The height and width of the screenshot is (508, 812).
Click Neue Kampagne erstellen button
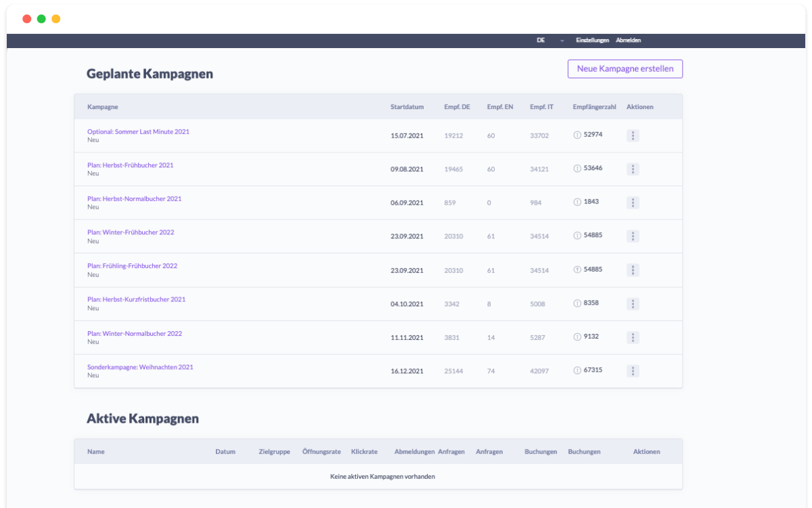click(625, 69)
